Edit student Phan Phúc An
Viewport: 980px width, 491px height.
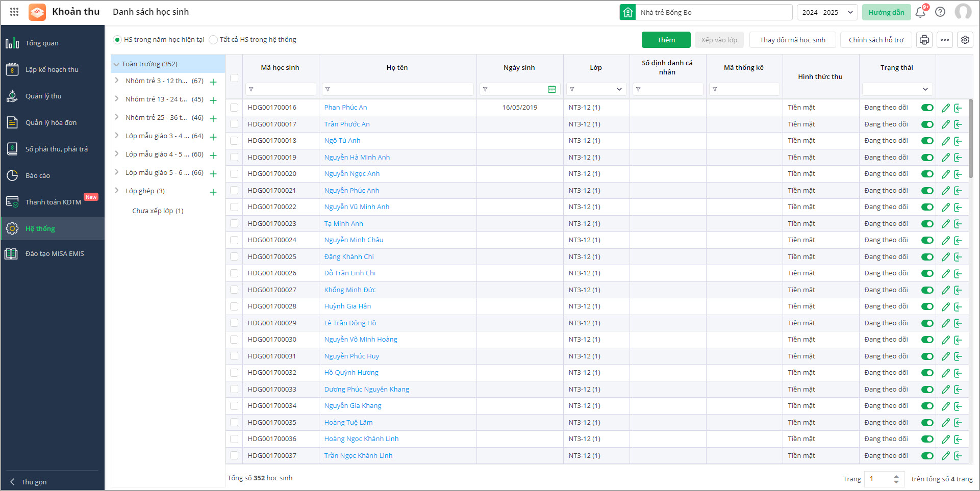click(x=946, y=108)
